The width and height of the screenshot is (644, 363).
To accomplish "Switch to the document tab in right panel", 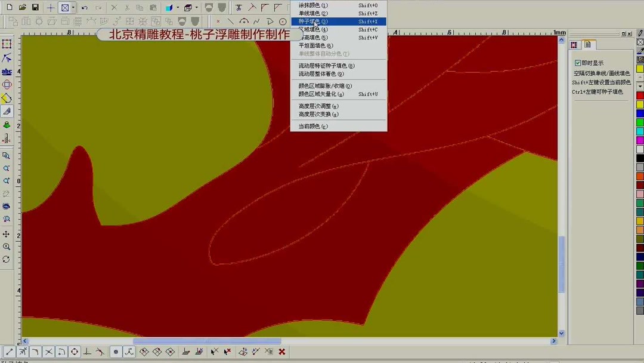I will click(587, 44).
